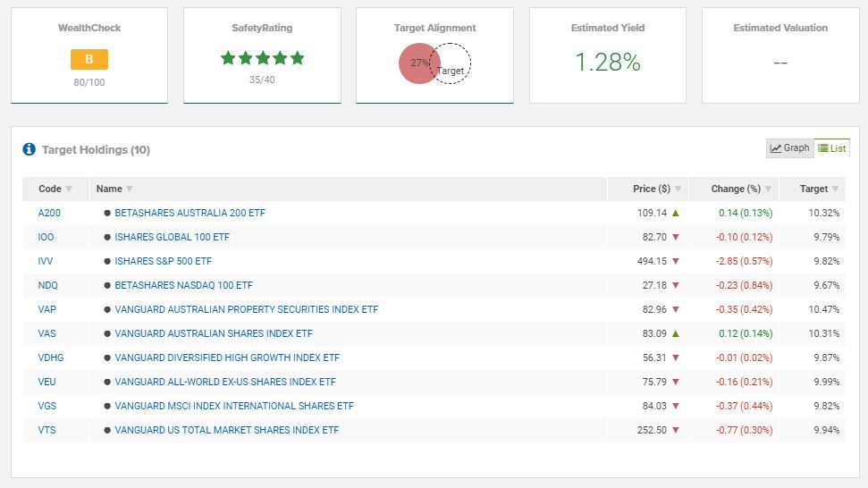Open BETASHARES NASDAQ 100 ETF link
The width and height of the screenshot is (868, 488).
tap(184, 285)
